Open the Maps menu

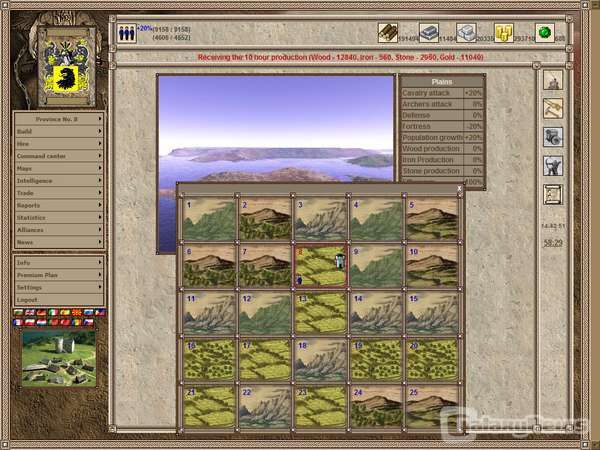click(59, 168)
